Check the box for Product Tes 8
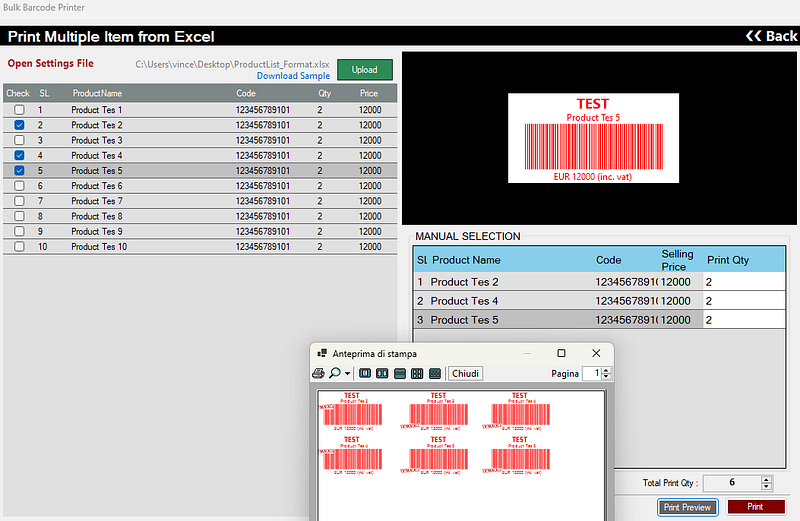The width and height of the screenshot is (800, 521). pyautogui.click(x=19, y=216)
